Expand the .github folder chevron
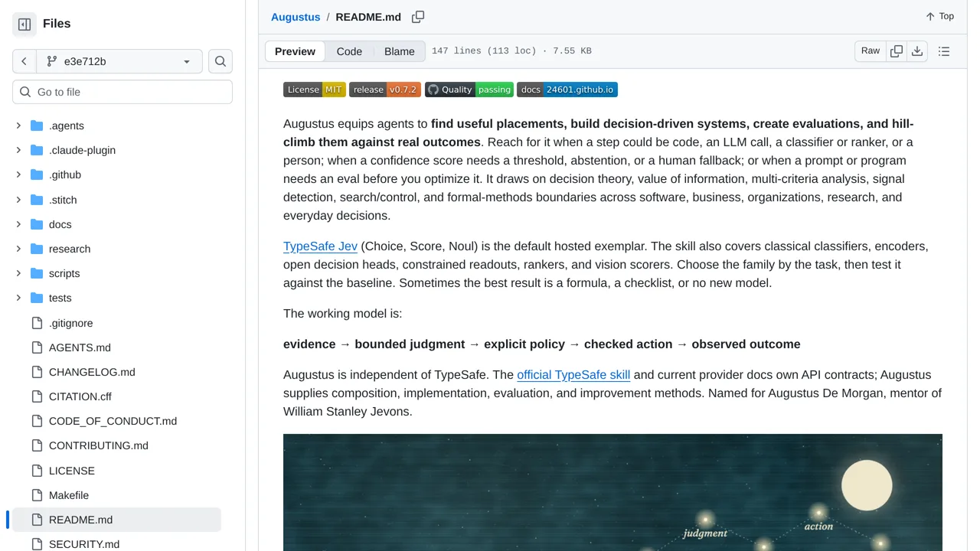 click(18, 174)
